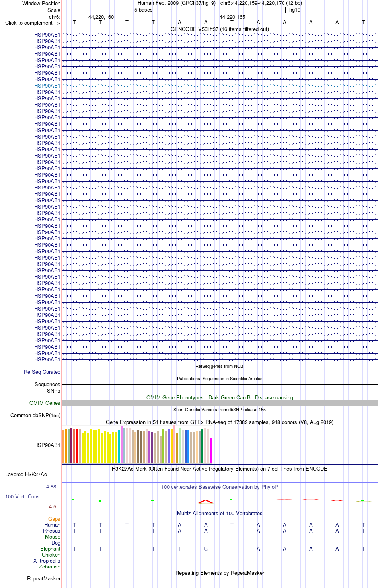
Task: Click the window position chr6:44,220,159-44,220,170 text
Action: [261, 3]
